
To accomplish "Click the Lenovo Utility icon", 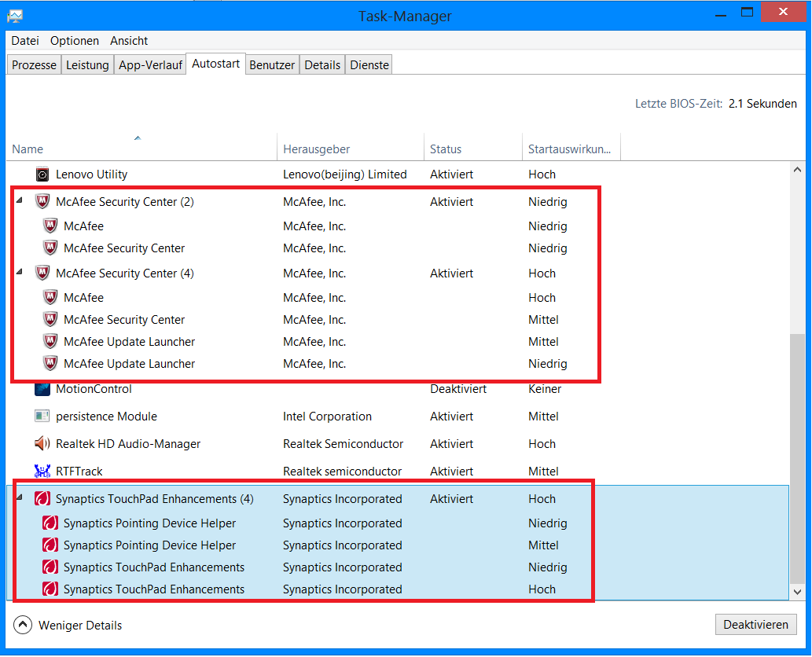I will click(42, 174).
